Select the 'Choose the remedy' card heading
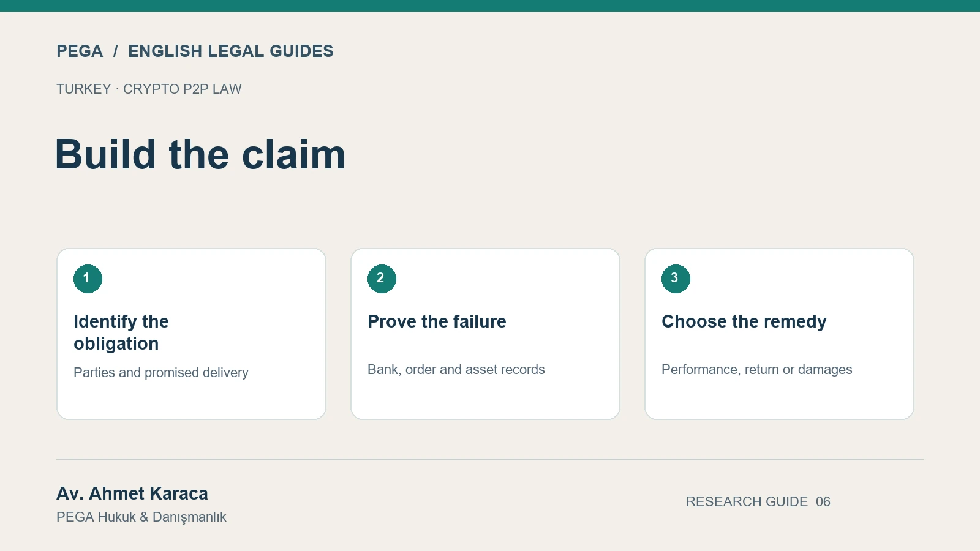 744,321
